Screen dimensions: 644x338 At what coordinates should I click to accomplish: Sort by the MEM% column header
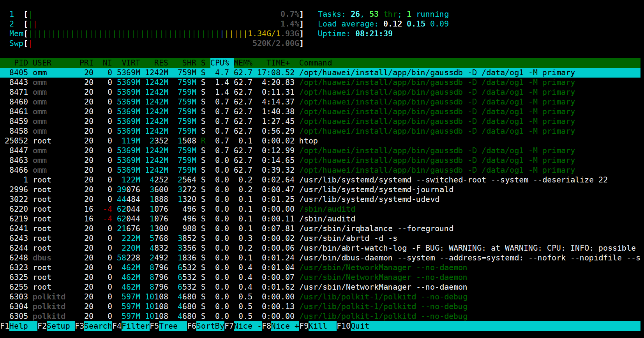[243, 63]
